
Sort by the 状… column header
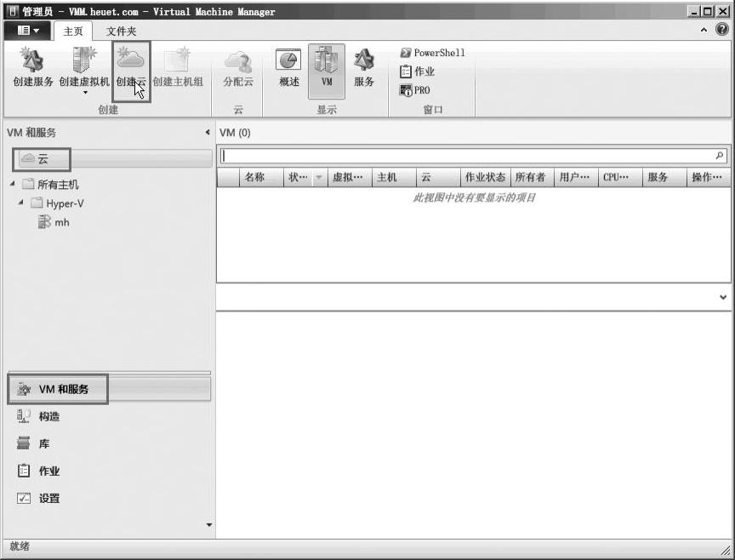(298, 177)
